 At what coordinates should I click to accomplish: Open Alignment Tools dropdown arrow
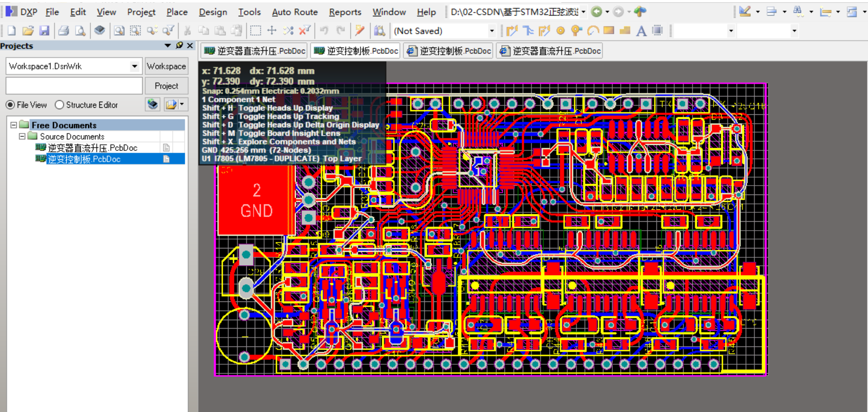pos(784,12)
